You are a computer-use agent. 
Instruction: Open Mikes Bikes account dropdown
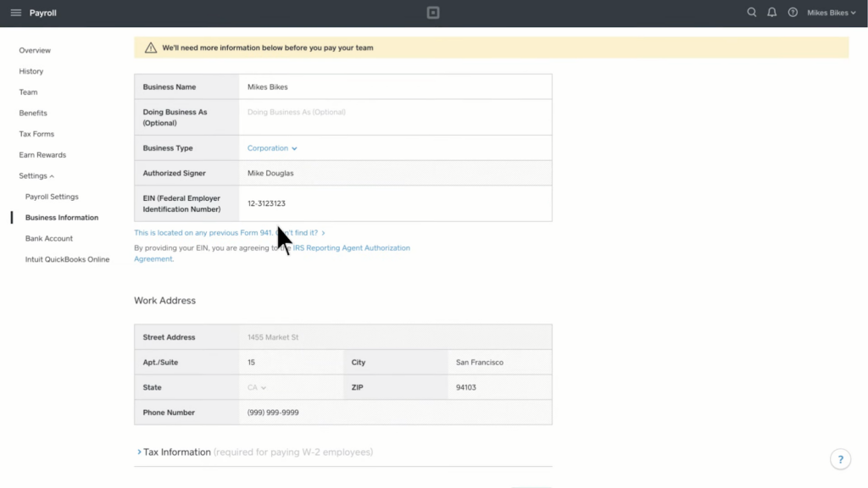click(x=831, y=13)
